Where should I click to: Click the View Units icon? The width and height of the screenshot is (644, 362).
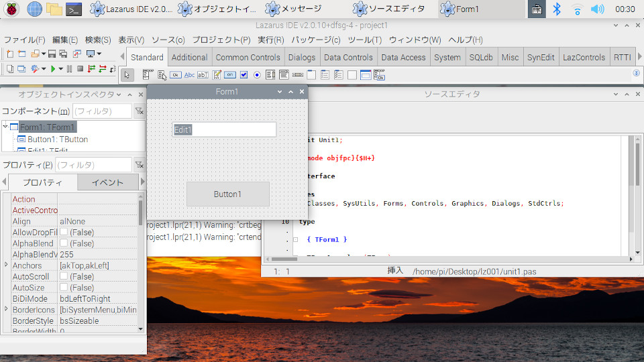(10, 69)
